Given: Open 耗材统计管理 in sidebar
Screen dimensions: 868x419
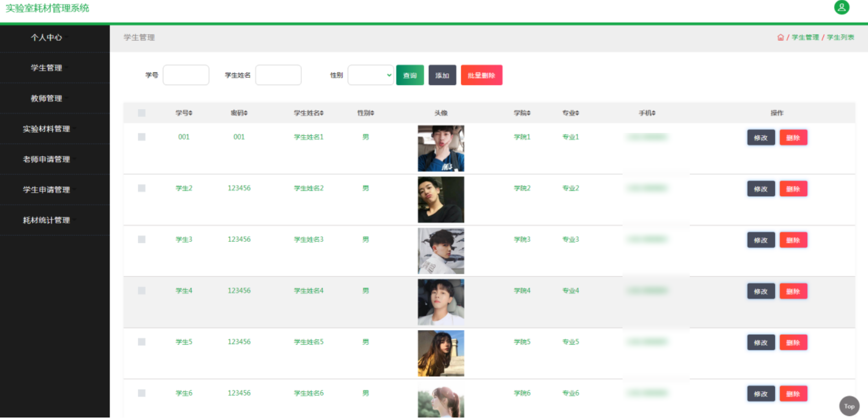Looking at the screenshot, I should (x=46, y=220).
